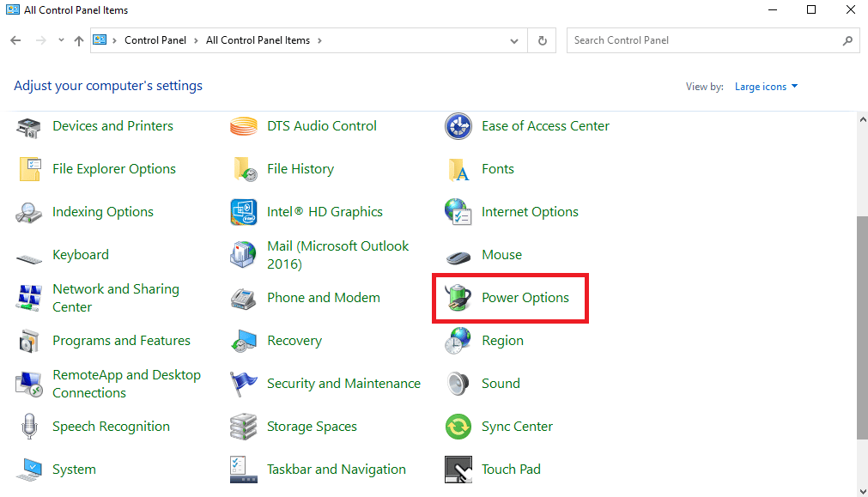Open the Touch Pad icon
The width and height of the screenshot is (868, 497).
pyautogui.click(x=458, y=470)
